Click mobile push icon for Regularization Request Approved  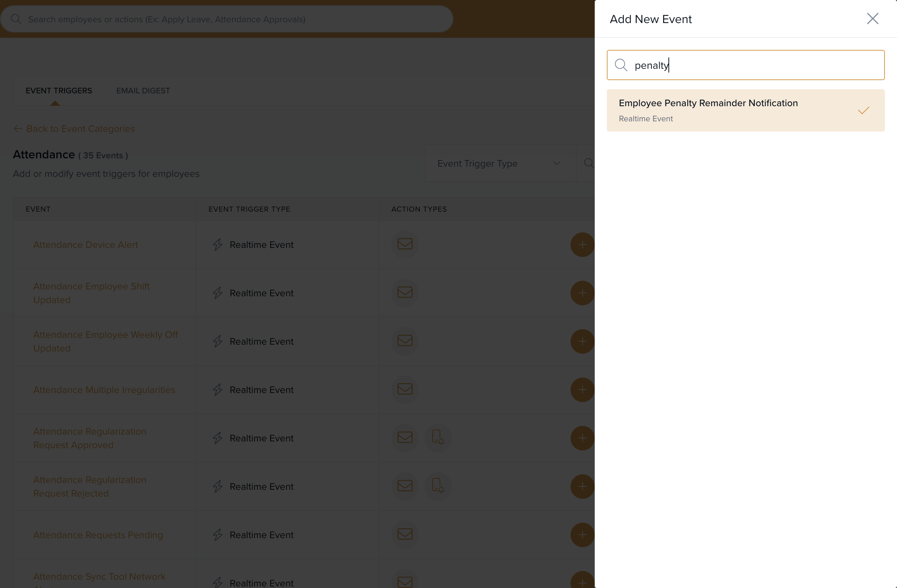point(438,438)
